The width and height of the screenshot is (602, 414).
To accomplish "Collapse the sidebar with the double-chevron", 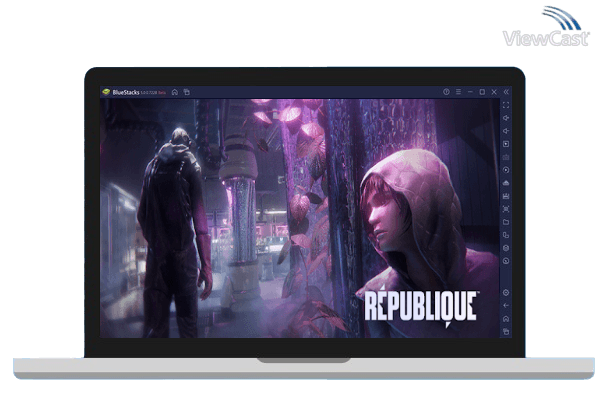I will [x=506, y=92].
